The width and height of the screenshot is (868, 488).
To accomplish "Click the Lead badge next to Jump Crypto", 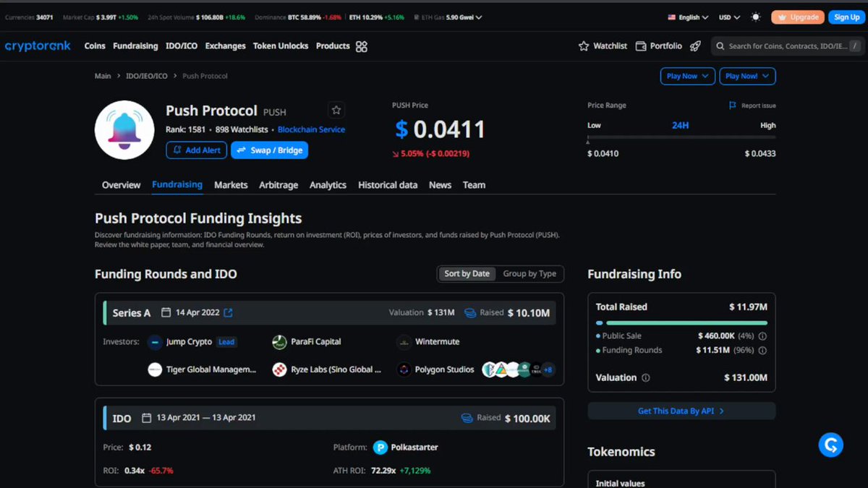I will coord(227,342).
